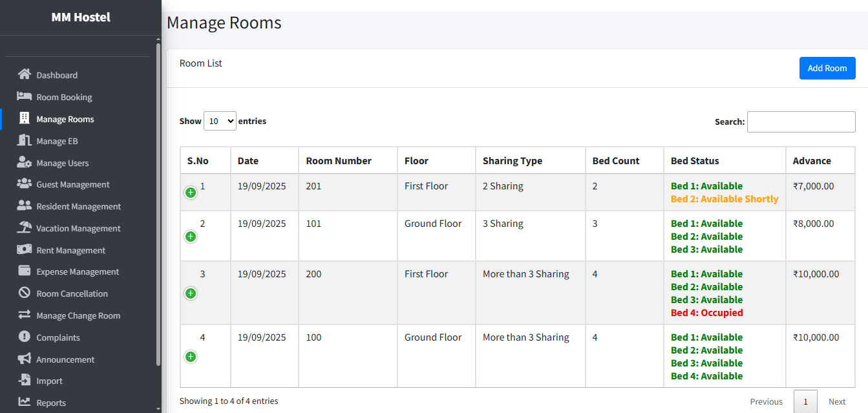Expand row details for room 201
Screen dimensions: 868x413
point(191,193)
